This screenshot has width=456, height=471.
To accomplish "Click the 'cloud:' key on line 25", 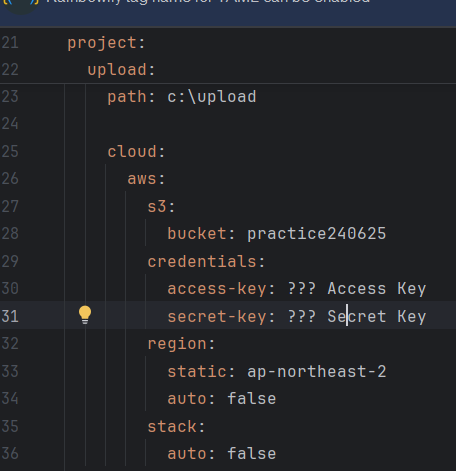I will (136, 152).
